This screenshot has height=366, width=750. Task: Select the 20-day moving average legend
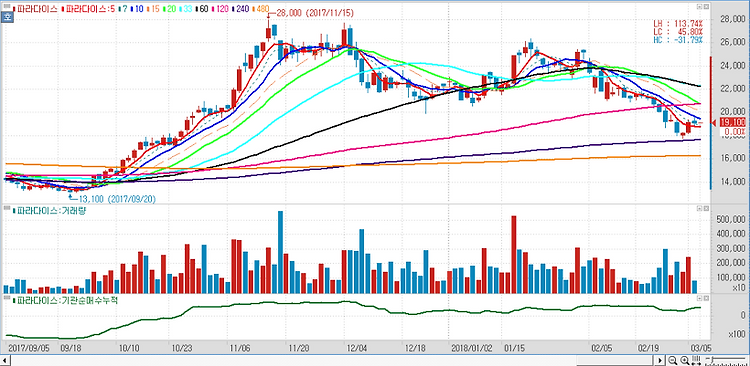[x=169, y=9]
